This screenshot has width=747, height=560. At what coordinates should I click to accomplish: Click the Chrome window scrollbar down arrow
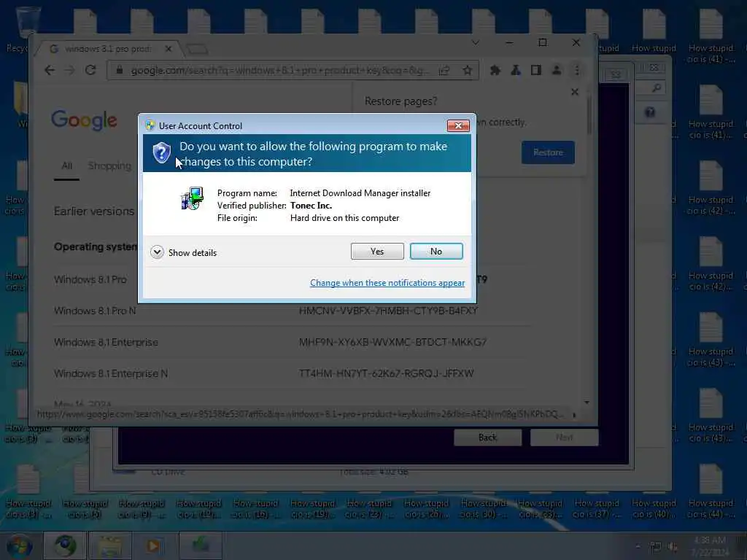[x=587, y=402]
